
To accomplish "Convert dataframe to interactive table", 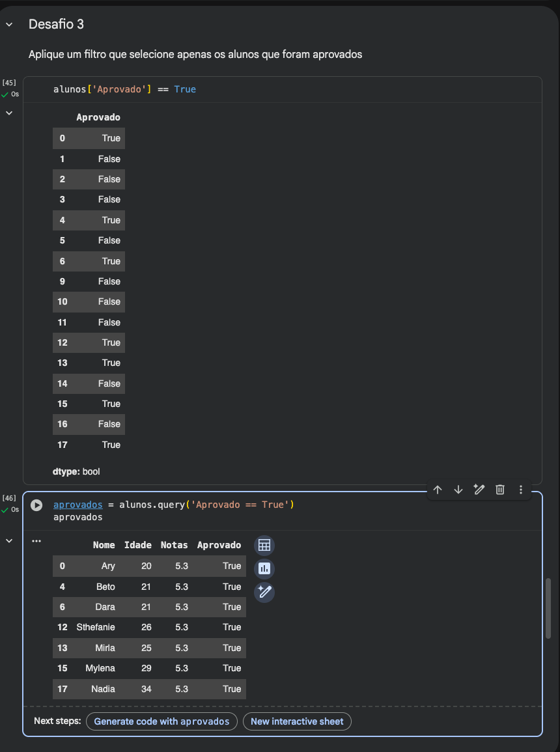I will tap(264, 546).
